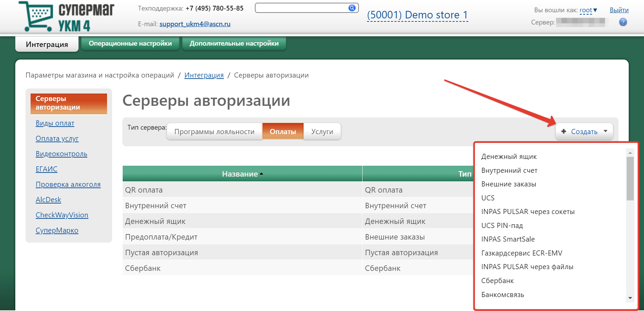Open CheckWayVision in sidebar
The width and height of the screenshot is (644, 311).
click(x=62, y=215)
